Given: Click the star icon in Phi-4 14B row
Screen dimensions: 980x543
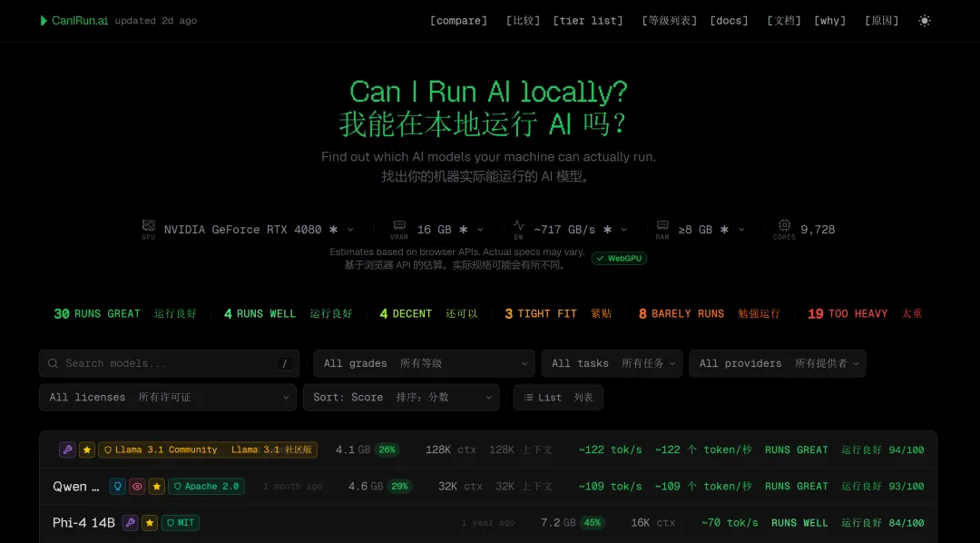Looking at the screenshot, I should pyautogui.click(x=150, y=522).
